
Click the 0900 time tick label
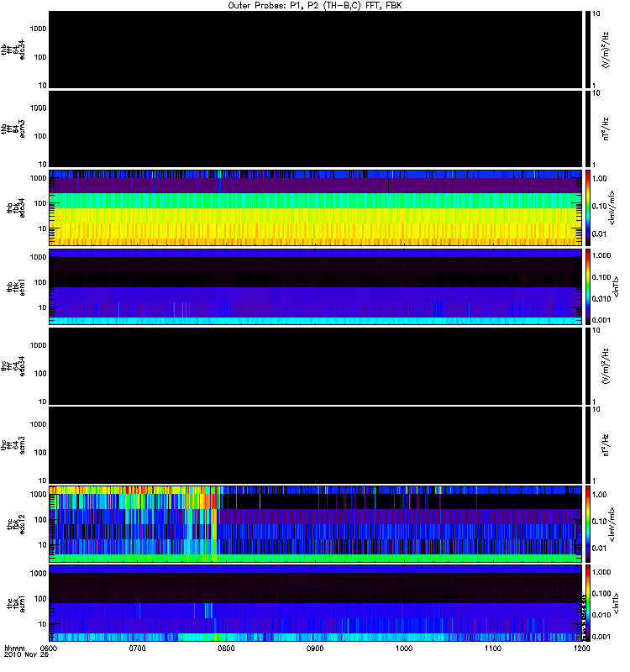pos(315,648)
